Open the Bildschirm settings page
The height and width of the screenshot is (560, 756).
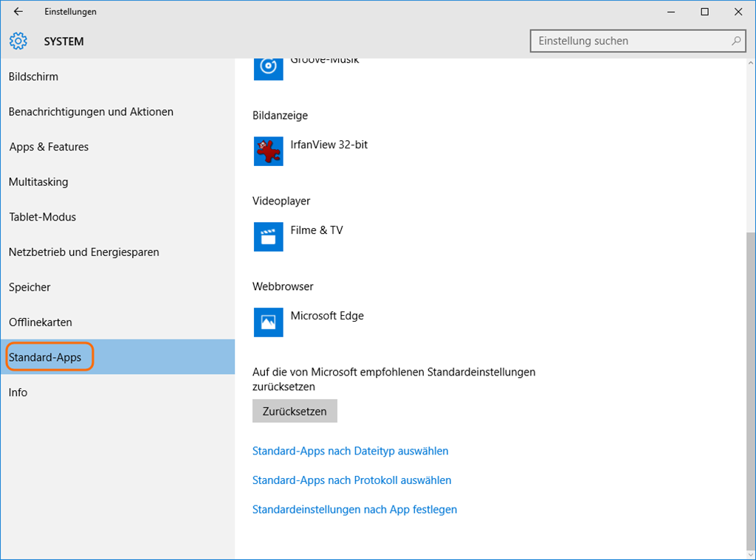click(x=33, y=77)
